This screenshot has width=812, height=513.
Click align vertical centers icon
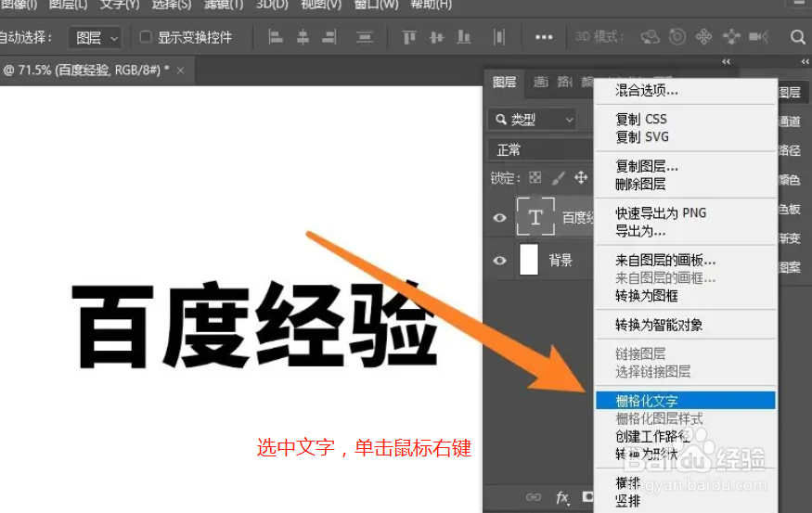click(436, 37)
